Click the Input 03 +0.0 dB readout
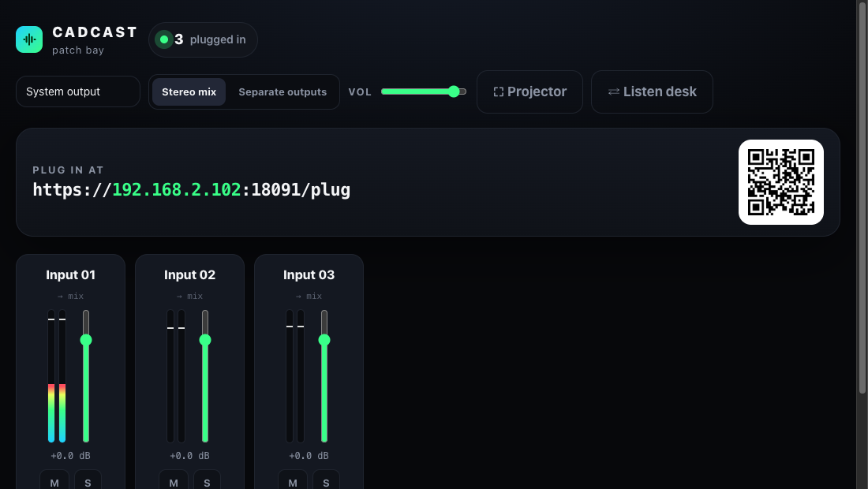 coord(309,456)
